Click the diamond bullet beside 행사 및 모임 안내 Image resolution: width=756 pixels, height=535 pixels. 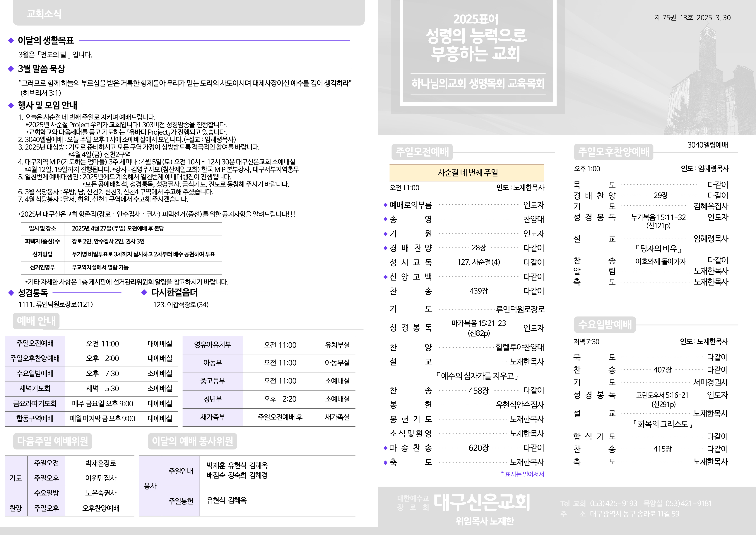point(11,105)
